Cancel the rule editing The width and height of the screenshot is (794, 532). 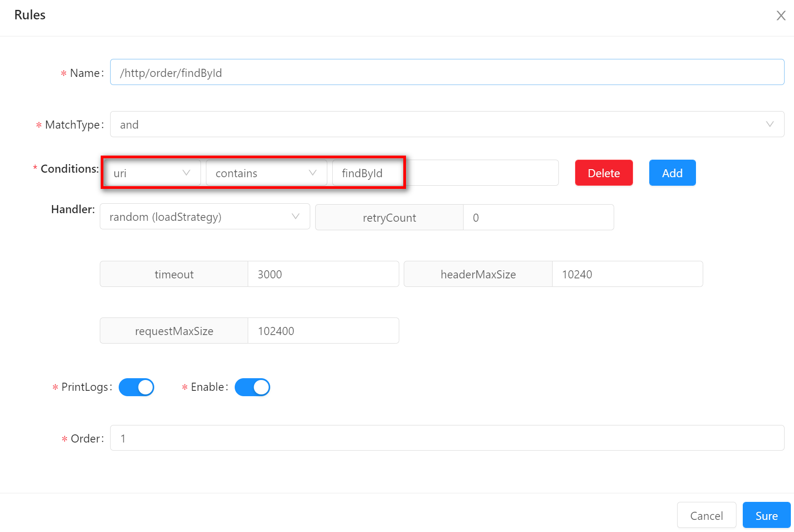(706, 515)
